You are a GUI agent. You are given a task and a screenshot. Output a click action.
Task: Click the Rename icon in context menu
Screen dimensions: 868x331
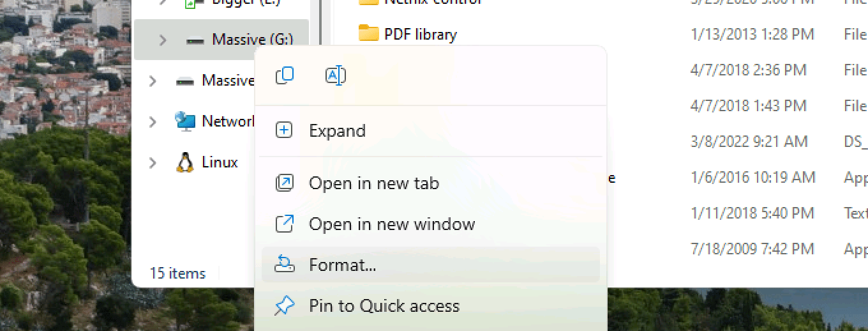coord(336,76)
